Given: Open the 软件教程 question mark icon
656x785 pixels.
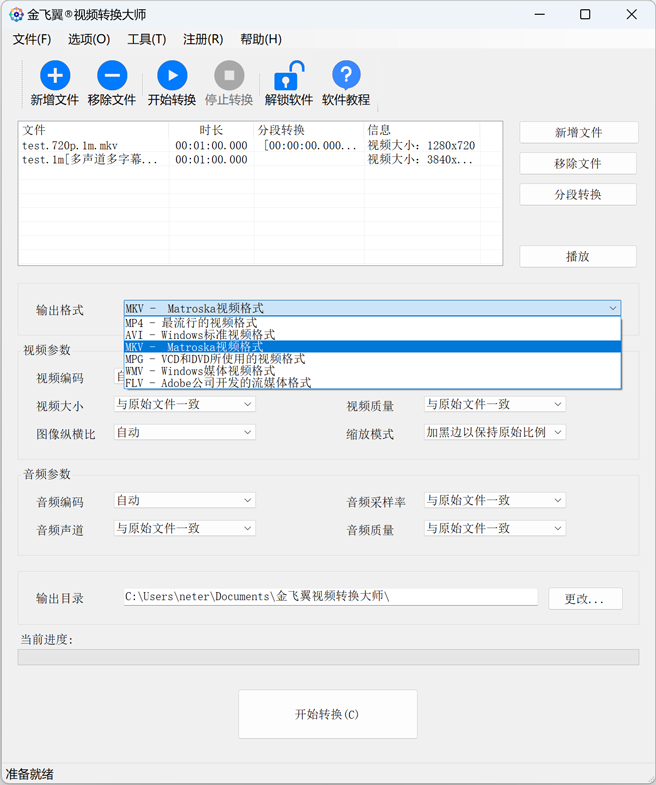Looking at the screenshot, I should (346, 76).
